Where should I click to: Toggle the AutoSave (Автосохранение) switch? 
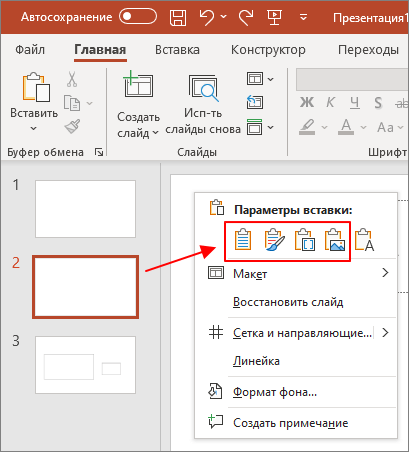click(138, 17)
